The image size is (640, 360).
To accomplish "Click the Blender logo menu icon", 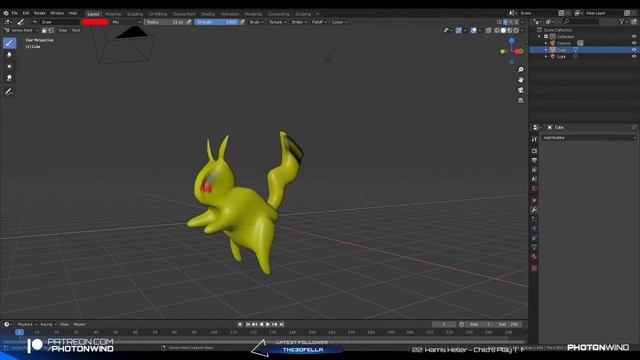I will pos(6,13).
